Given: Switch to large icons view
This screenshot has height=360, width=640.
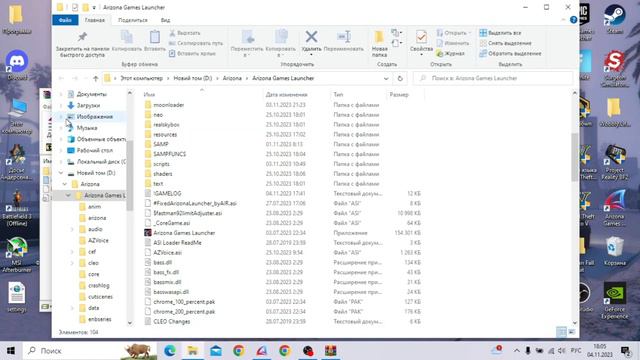Looking at the screenshot, I should pos(571,332).
